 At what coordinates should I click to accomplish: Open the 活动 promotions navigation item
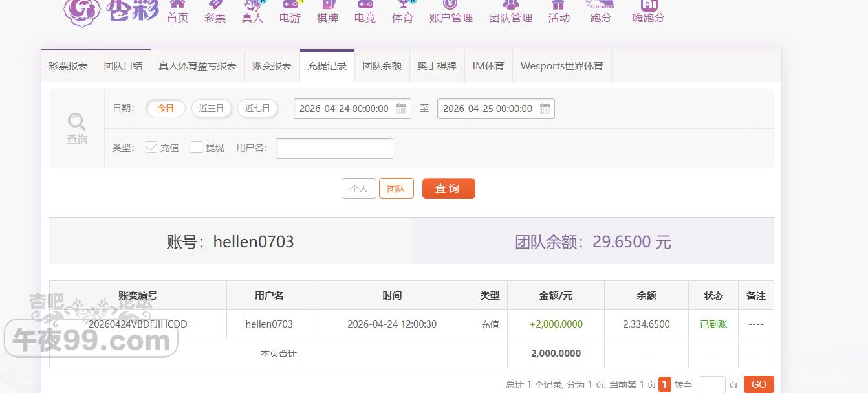pyautogui.click(x=559, y=13)
